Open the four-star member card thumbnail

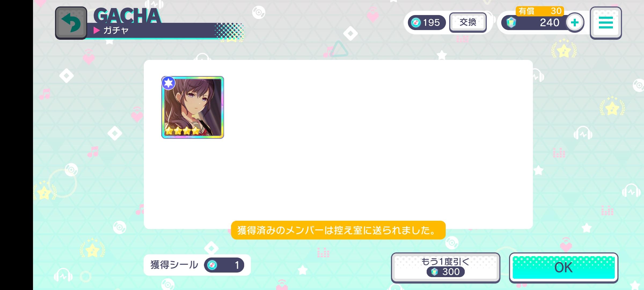(193, 107)
